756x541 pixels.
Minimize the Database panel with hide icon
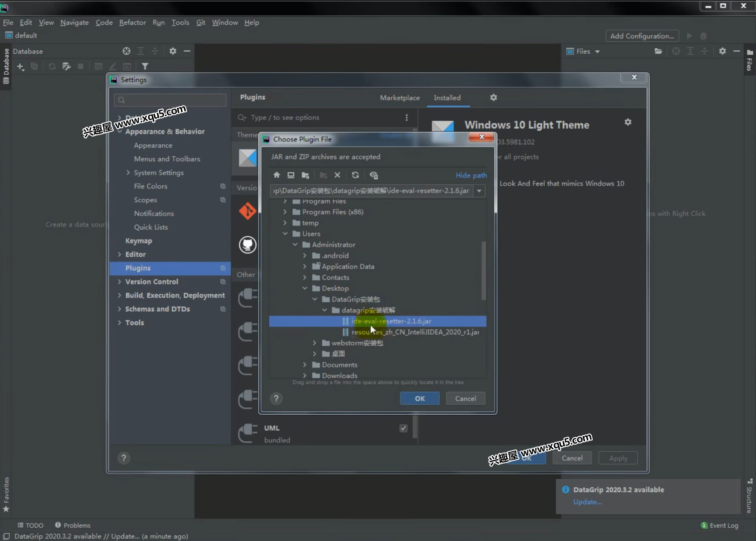pyautogui.click(x=187, y=51)
